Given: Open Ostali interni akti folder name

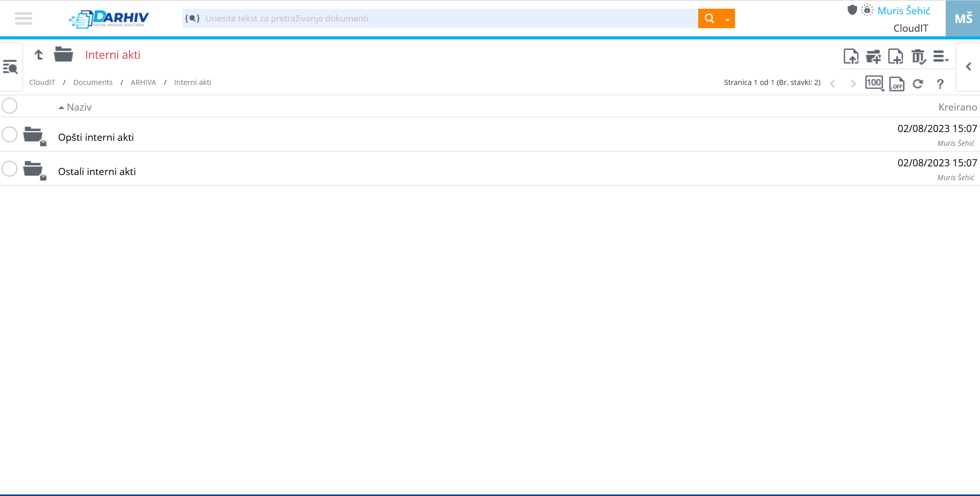Looking at the screenshot, I should coord(97,171).
